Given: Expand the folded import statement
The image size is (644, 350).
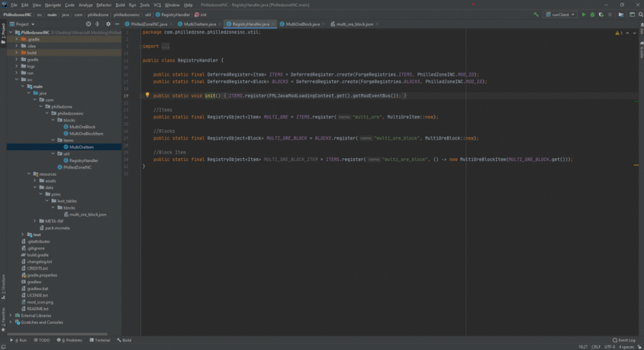Looking at the screenshot, I should coord(140,46).
